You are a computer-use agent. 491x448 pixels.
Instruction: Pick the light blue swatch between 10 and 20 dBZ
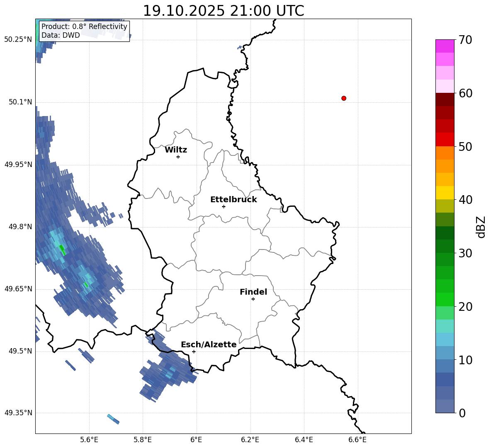pyautogui.click(x=445, y=339)
